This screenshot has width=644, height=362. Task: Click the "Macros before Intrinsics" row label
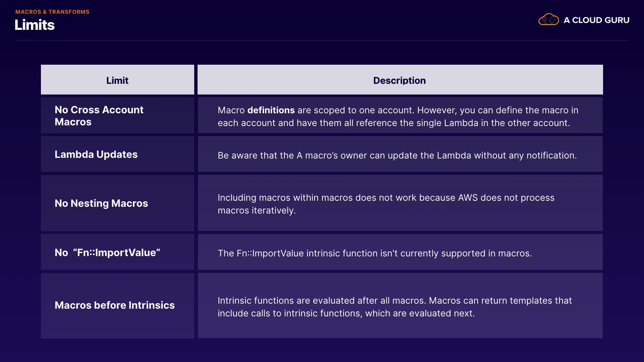click(x=114, y=305)
